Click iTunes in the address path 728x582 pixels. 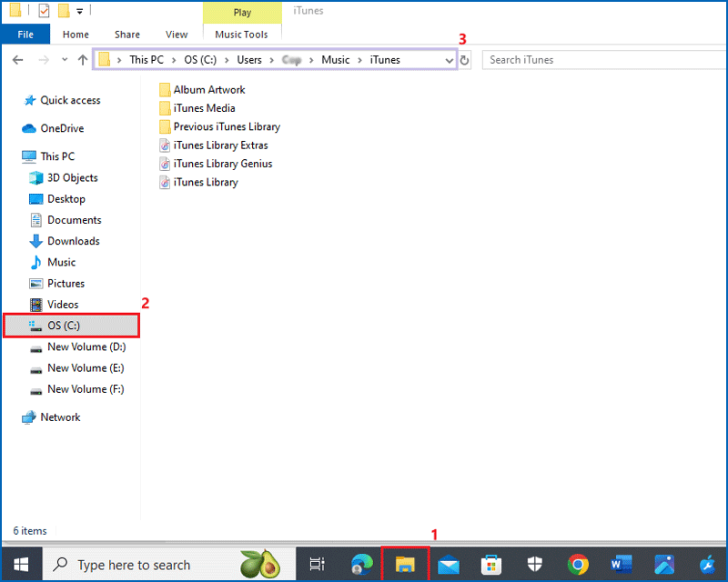pos(385,60)
